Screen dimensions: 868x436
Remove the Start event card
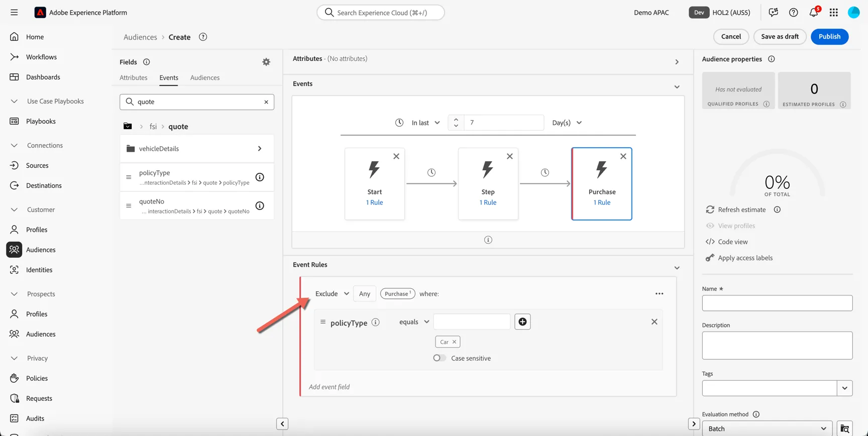[x=396, y=156]
